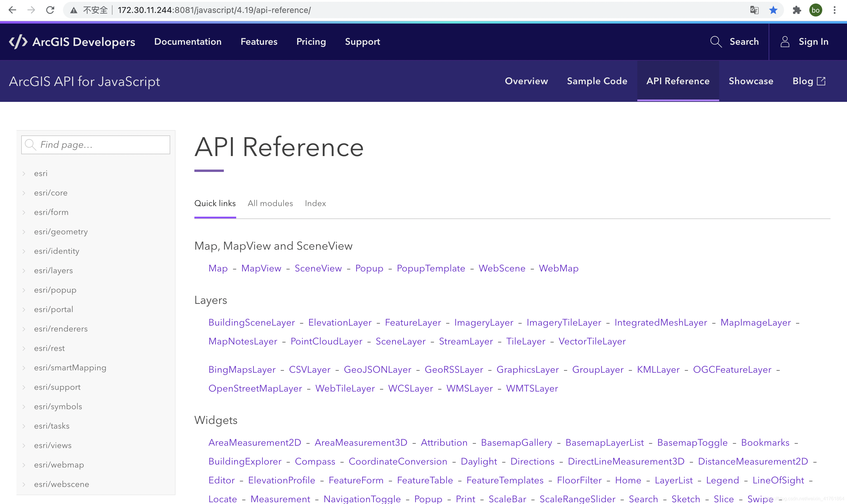The image size is (847, 504).
Task: Expand the esri/widgets-like esri/views chevron
Action: 24,446
